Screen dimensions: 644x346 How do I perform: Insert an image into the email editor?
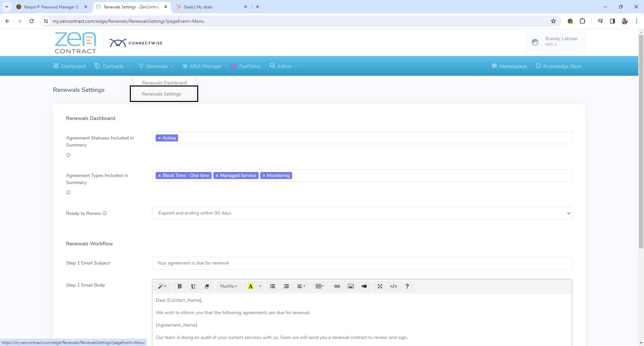(351, 286)
